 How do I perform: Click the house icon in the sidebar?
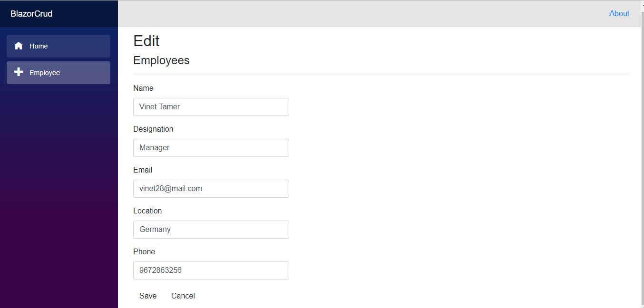(19, 46)
